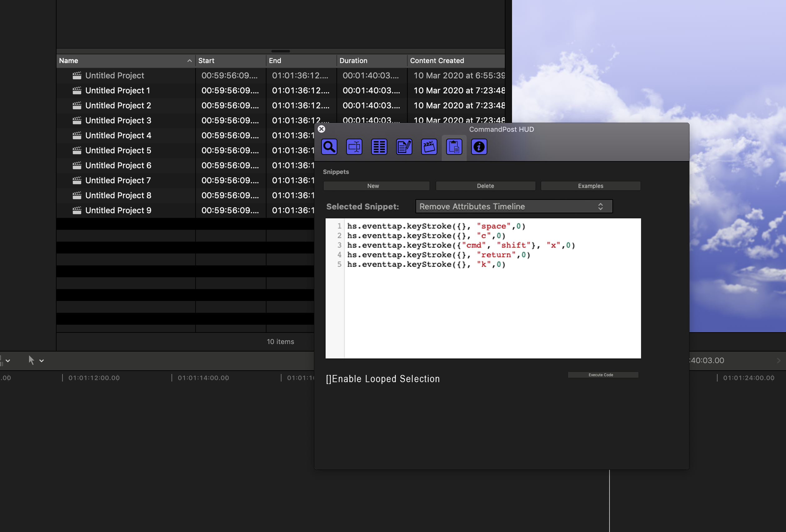Select Untitled Project 5 in the list
The width and height of the screenshot is (786, 532).
tap(118, 150)
